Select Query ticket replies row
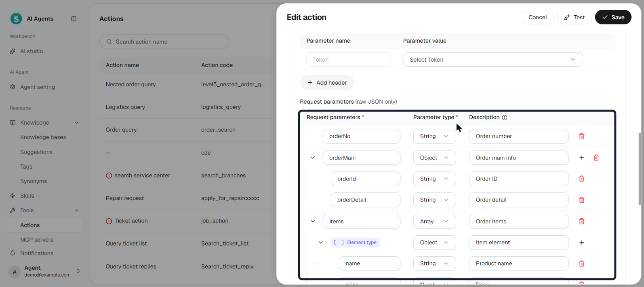This screenshot has width=644, height=287. tap(188, 266)
